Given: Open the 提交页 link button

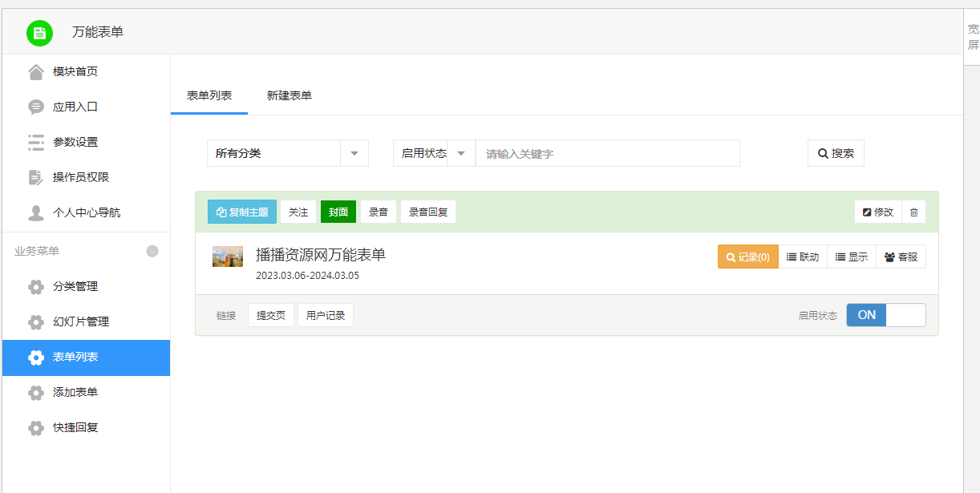Looking at the screenshot, I should (271, 316).
